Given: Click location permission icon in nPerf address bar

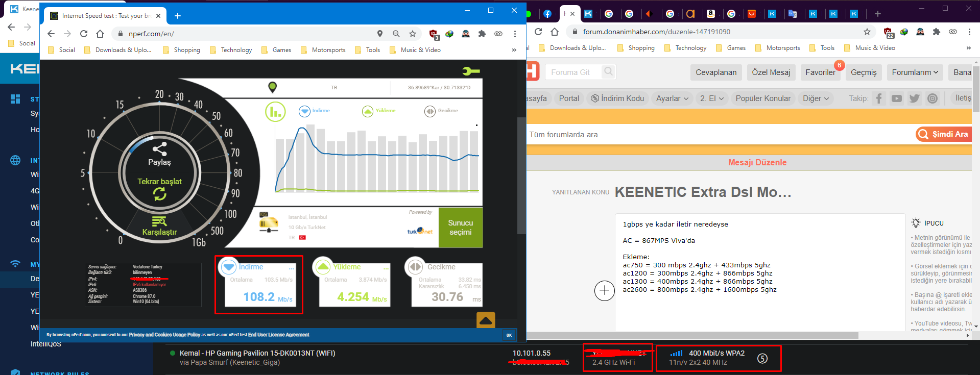Looking at the screenshot, I should [x=380, y=34].
